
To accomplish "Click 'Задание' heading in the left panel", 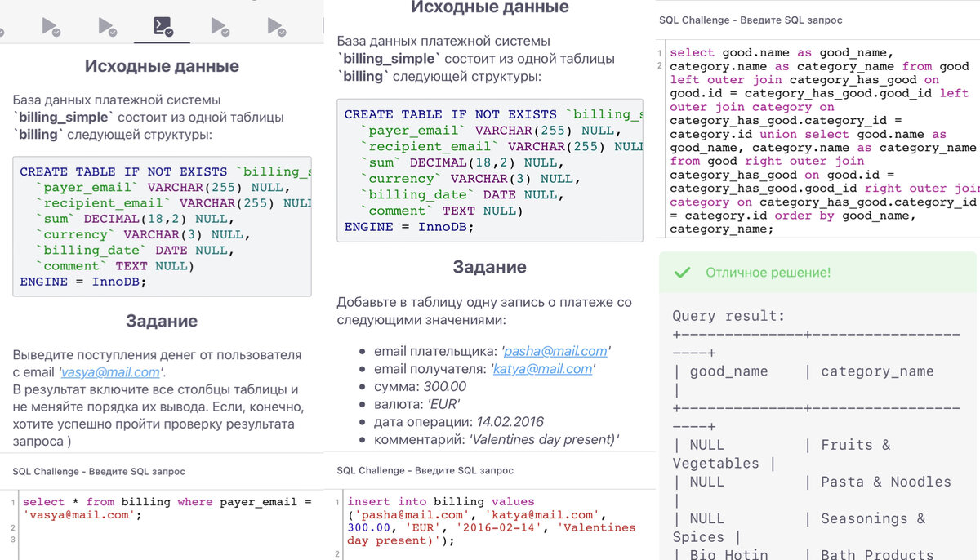I will click(162, 321).
